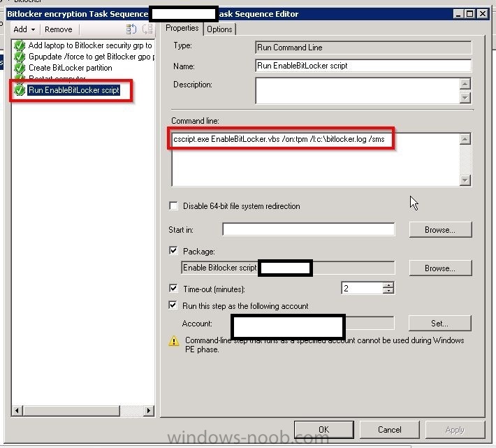
Task: Click the Package field 'Enable Bitlocker script'
Action: 288,268
